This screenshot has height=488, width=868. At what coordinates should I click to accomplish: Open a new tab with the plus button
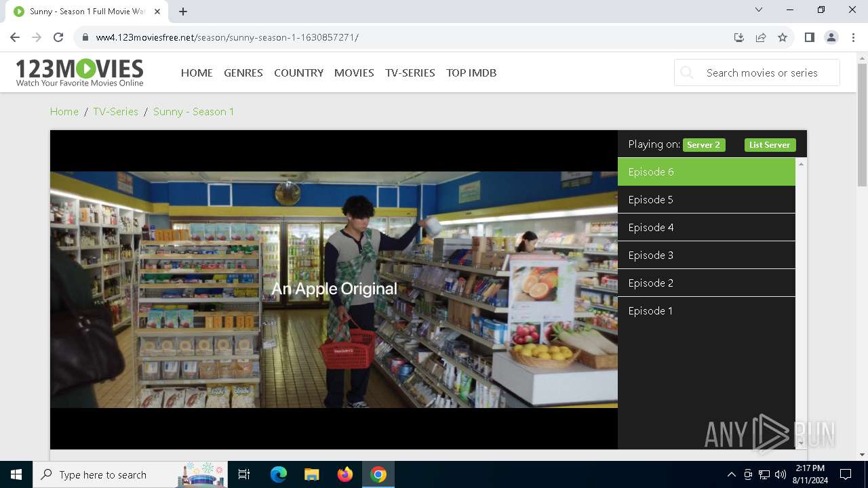coord(183,12)
